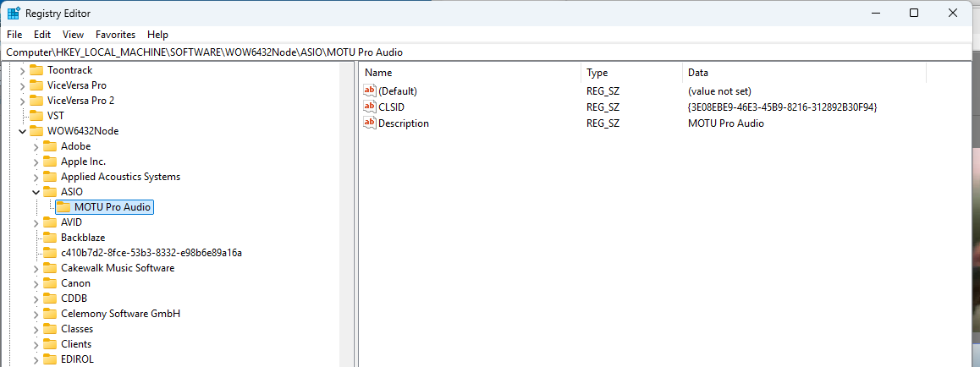
Task: Click the WOW6432Node folder icon
Action: pyautogui.click(x=36, y=131)
